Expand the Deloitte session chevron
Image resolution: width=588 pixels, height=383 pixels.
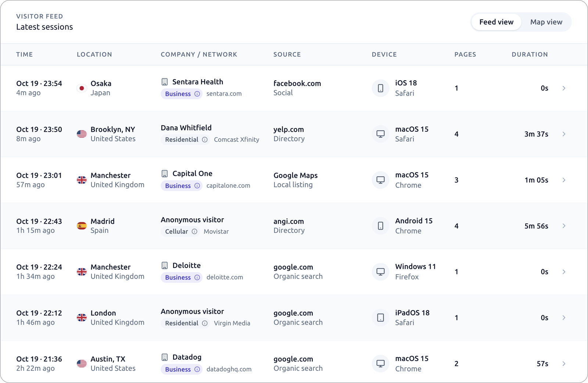(564, 272)
